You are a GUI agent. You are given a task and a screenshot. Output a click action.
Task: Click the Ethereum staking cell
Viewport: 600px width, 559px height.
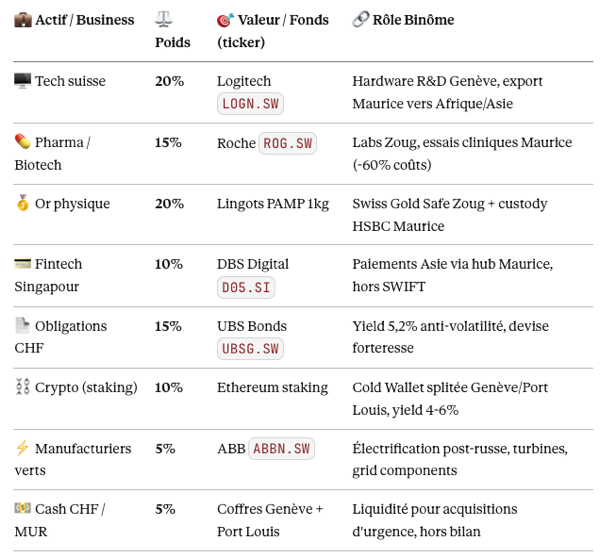[272, 388]
